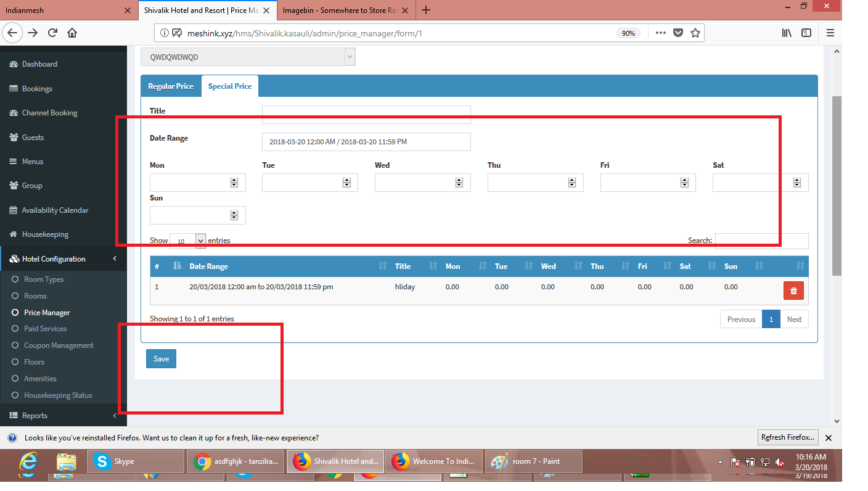
Task: Open the QWDQWDWQD room dropdown
Action: pos(248,57)
